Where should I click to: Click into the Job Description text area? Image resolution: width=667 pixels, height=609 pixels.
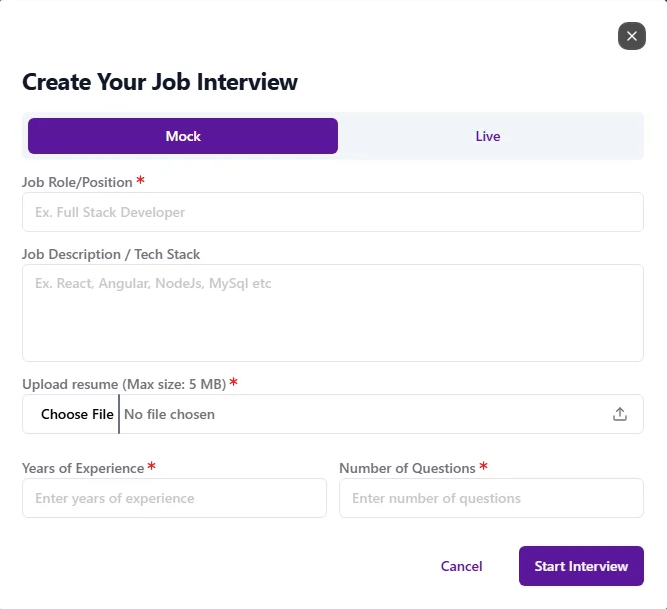pos(332,312)
